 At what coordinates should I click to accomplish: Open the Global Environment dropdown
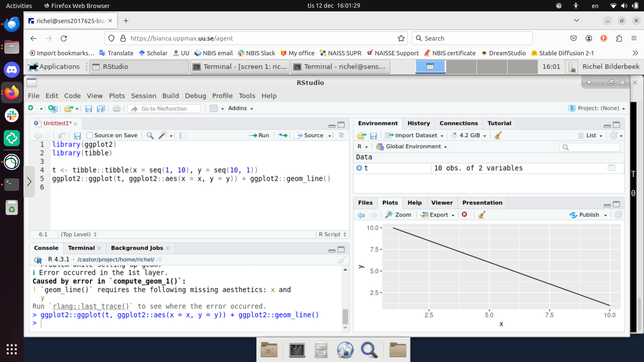[413, 146]
